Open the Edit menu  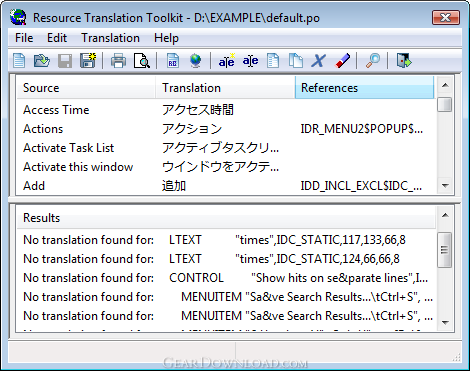coord(57,38)
